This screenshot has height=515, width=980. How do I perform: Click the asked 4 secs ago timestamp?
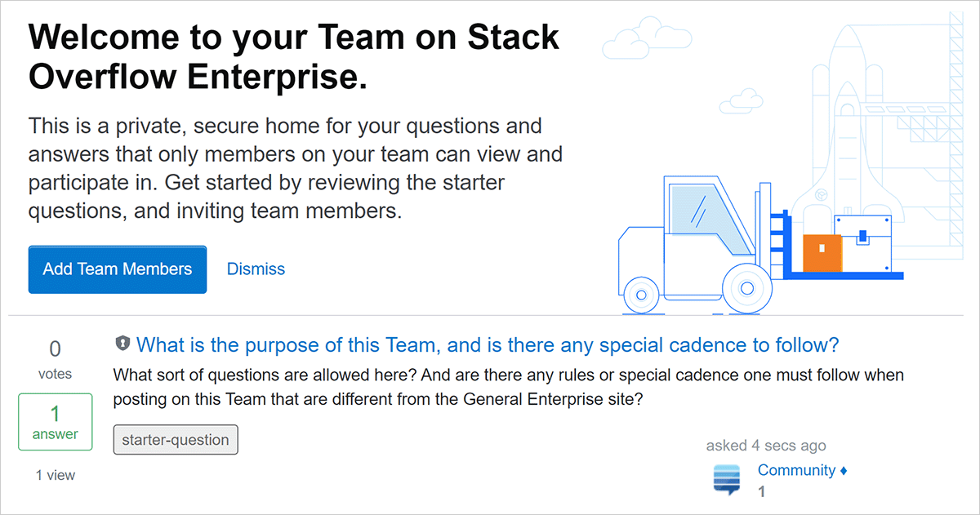(766, 446)
